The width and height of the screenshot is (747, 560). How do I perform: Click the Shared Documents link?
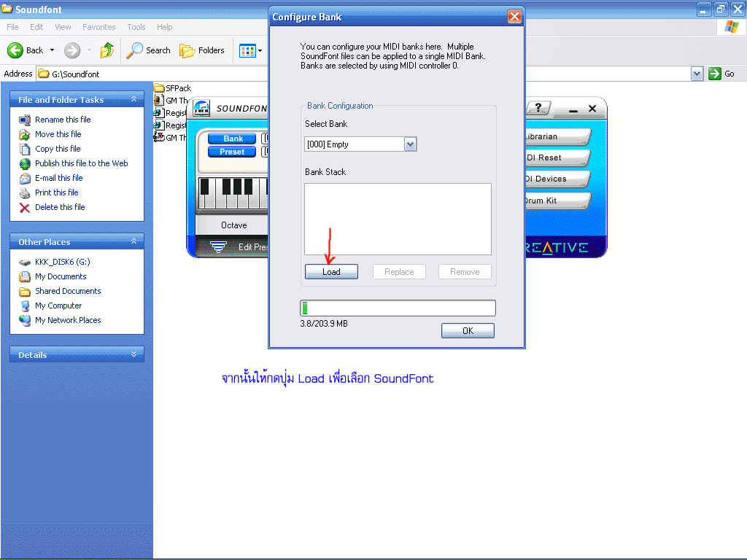[x=68, y=291]
